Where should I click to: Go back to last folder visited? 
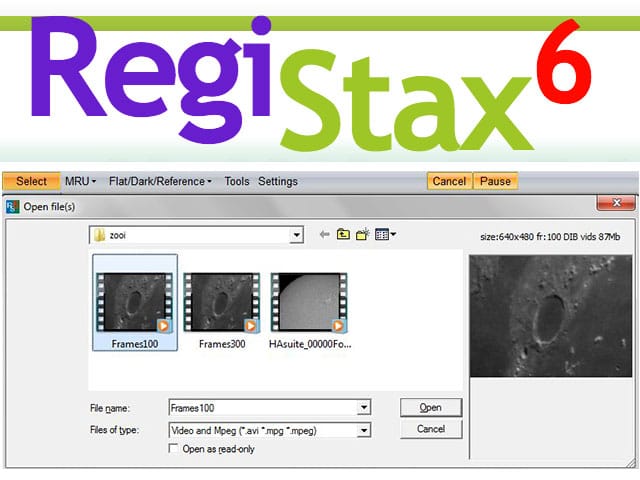tap(324, 235)
